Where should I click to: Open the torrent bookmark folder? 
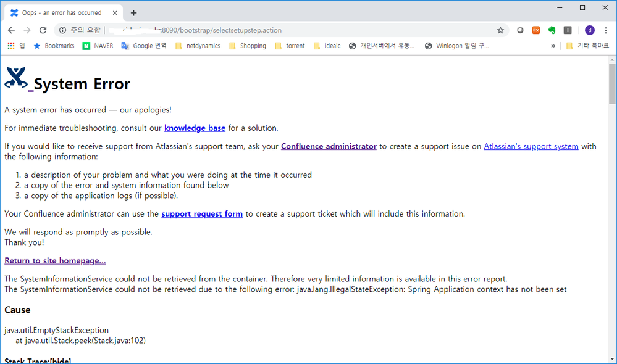290,46
